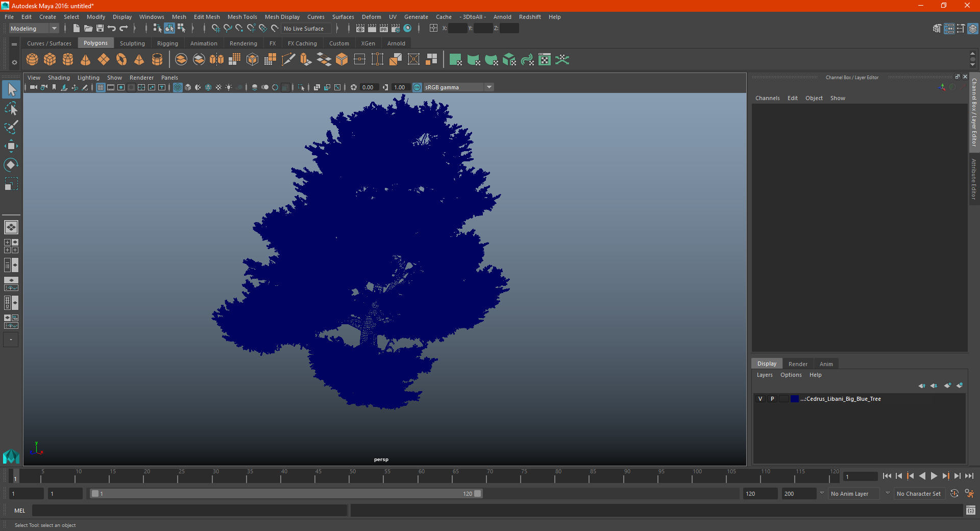Click the Save Scene disk icon
This screenshot has width=980, height=531.
point(100,29)
